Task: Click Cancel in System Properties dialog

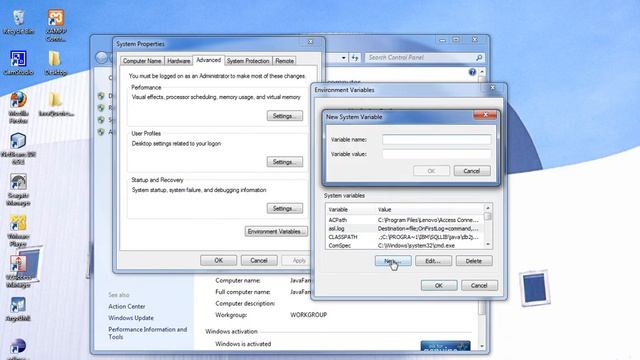Action: (259, 260)
